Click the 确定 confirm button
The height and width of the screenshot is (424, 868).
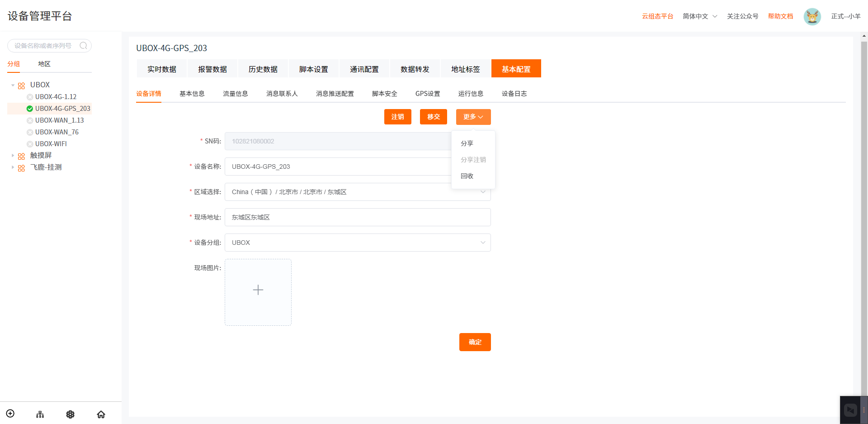(x=475, y=342)
